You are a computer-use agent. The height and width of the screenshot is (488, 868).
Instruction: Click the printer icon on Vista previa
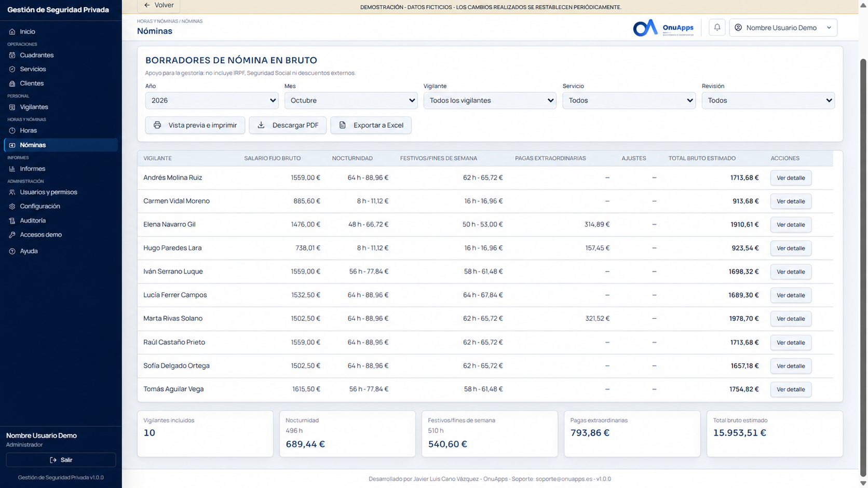point(157,125)
